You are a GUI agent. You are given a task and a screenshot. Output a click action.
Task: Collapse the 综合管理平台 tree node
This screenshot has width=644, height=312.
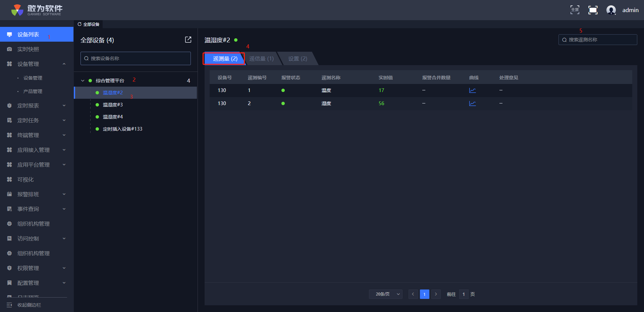click(x=83, y=81)
